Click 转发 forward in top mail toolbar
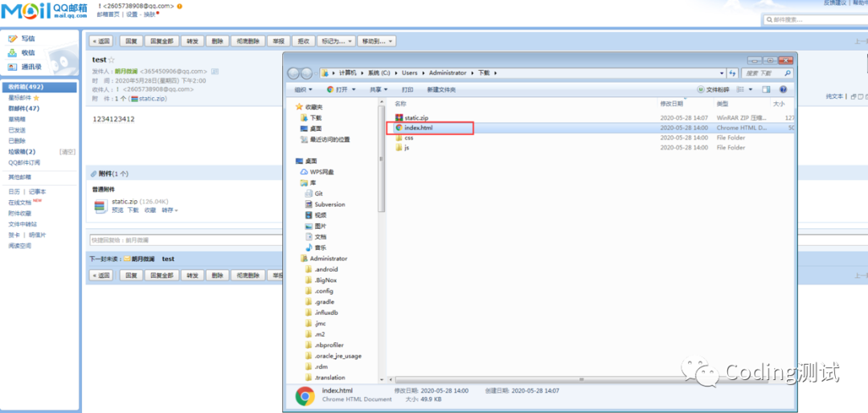 coord(192,41)
